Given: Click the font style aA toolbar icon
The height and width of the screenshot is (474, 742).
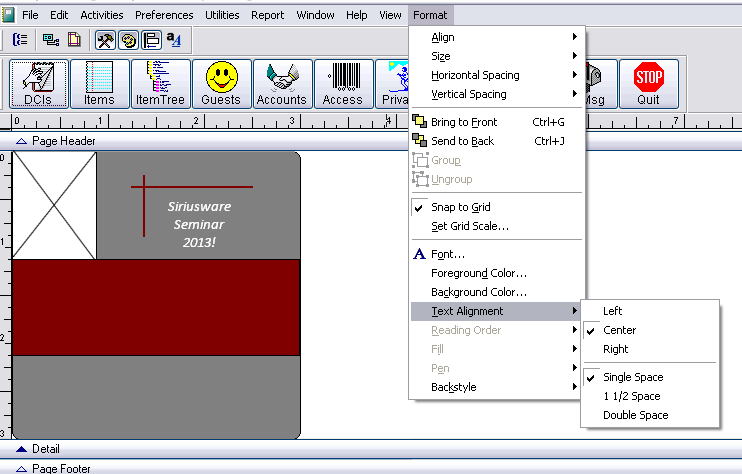Looking at the screenshot, I should [174, 40].
